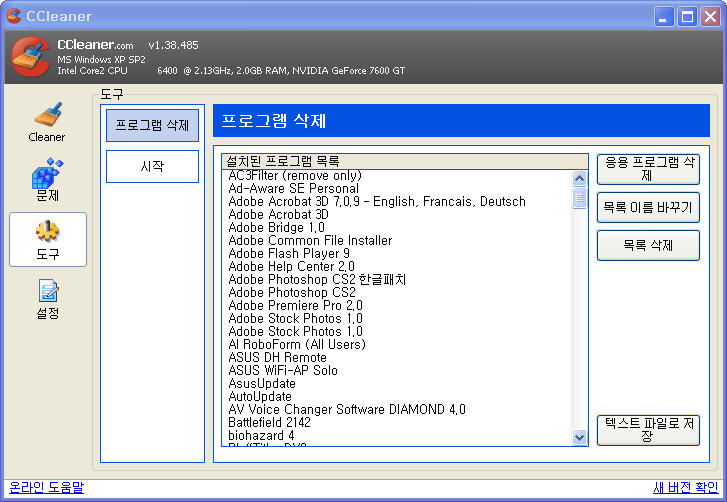This screenshot has width=727, height=502.
Task: Select Adobe Premiere Pro 2.0 entry
Action: [x=295, y=305]
